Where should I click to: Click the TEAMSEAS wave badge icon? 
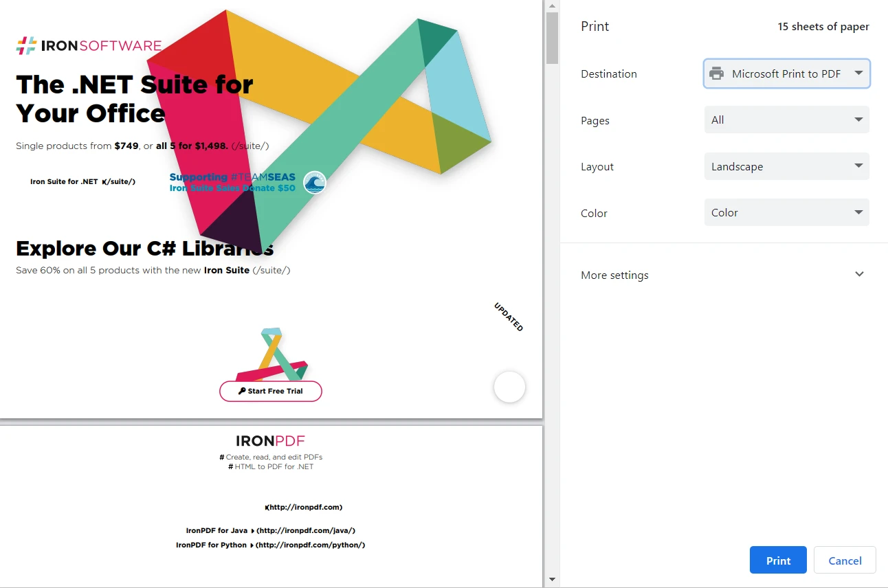(x=315, y=182)
